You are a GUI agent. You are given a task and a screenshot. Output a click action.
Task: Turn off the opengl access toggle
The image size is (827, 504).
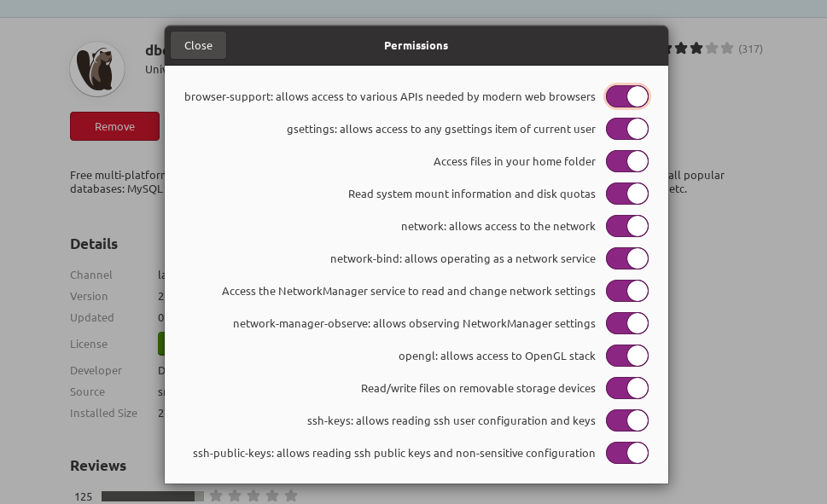pyautogui.click(x=627, y=356)
